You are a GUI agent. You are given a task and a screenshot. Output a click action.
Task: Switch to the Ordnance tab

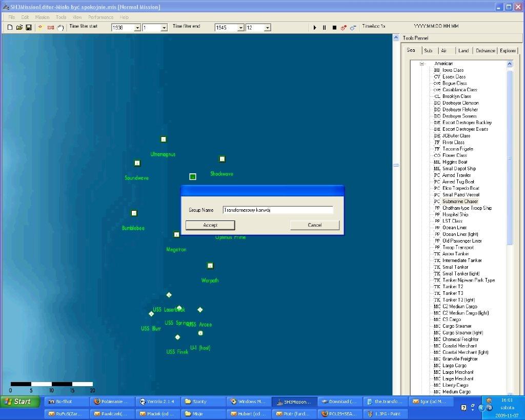click(x=485, y=51)
